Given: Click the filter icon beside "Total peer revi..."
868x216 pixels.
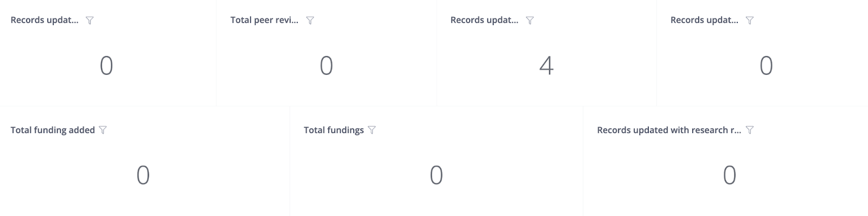Looking at the screenshot, I should [x=310, y=21].
